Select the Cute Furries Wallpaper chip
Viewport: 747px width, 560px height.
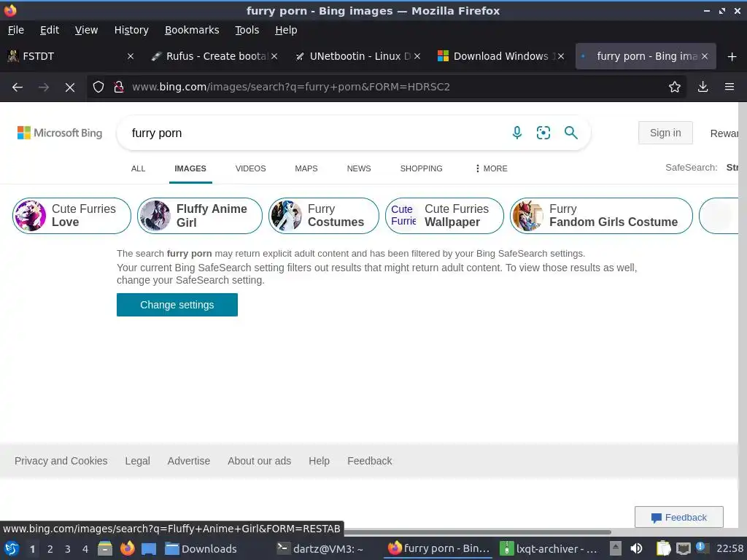coord(444,216)
